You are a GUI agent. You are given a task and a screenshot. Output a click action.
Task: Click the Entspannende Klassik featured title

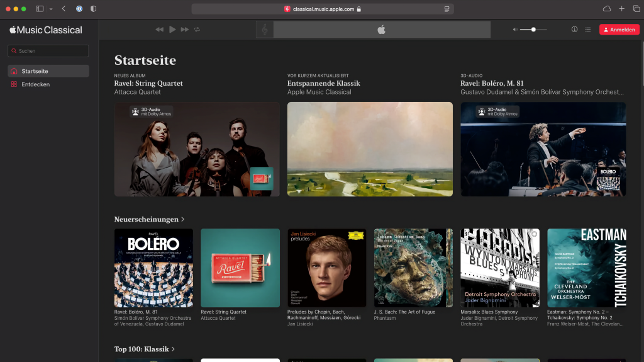coord(324,83)
